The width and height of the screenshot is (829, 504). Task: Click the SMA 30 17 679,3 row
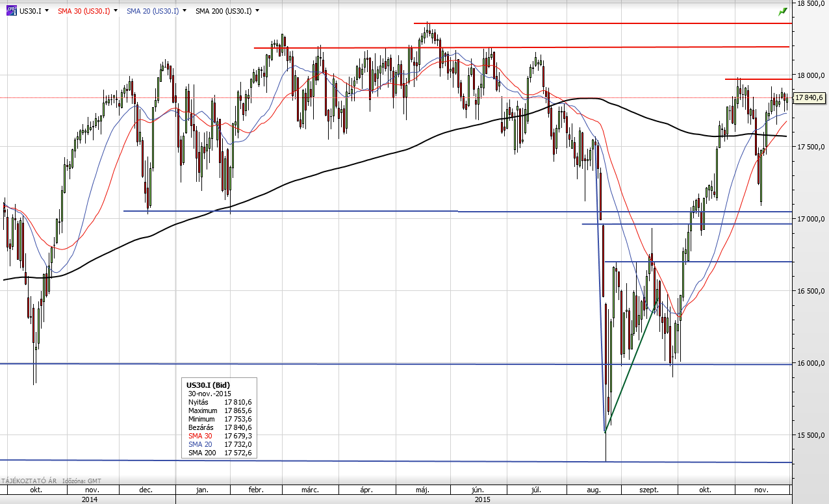click(220, 436)
